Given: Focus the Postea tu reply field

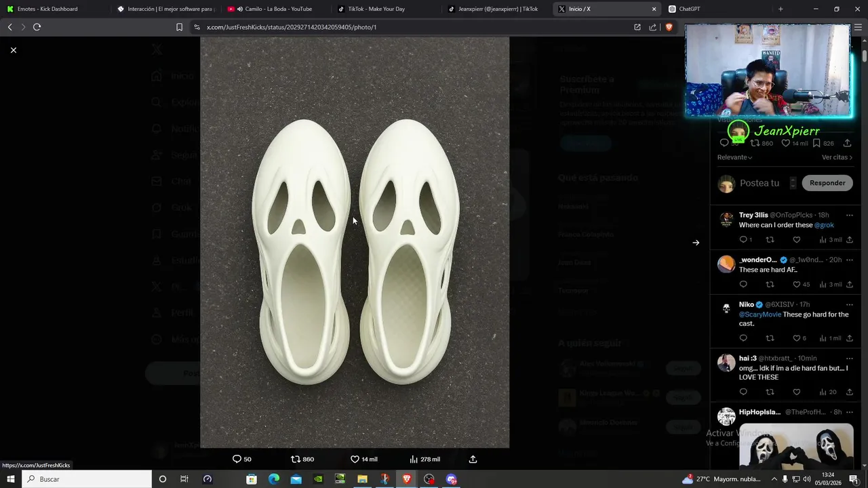Looking at the screenshot, I should click(x=759, y=183).
